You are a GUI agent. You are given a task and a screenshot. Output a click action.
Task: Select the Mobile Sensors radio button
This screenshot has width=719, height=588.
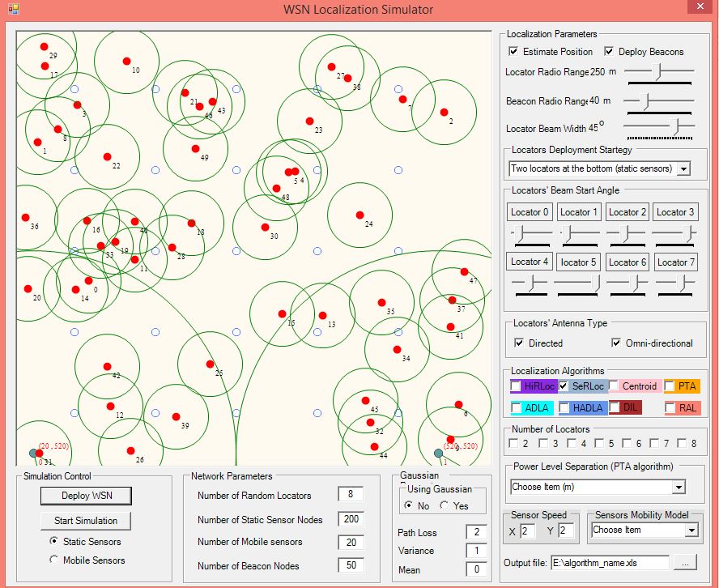click(54, 560)
